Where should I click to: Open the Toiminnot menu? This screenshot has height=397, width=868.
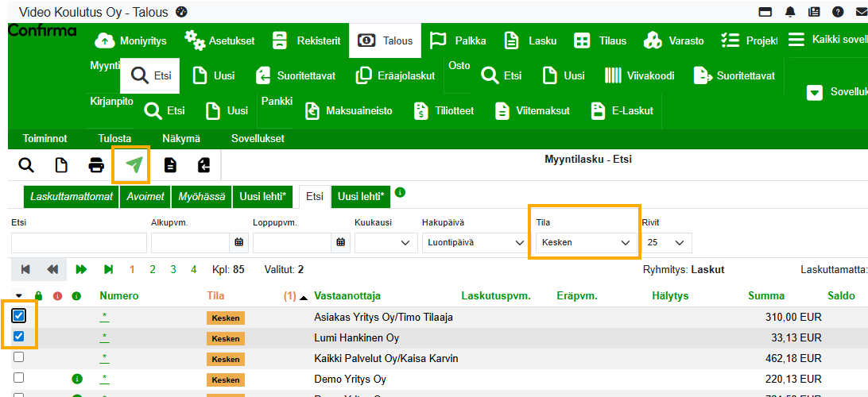tap(45, 138)
